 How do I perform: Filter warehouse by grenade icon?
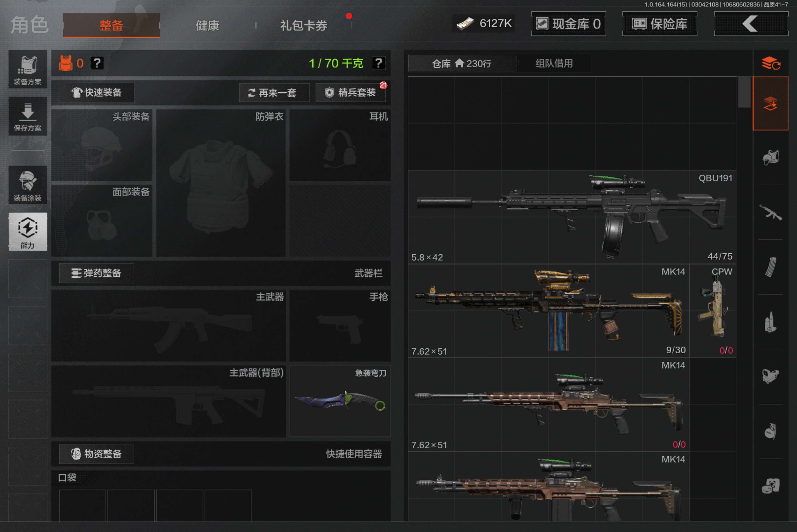(x=770, y=431)
